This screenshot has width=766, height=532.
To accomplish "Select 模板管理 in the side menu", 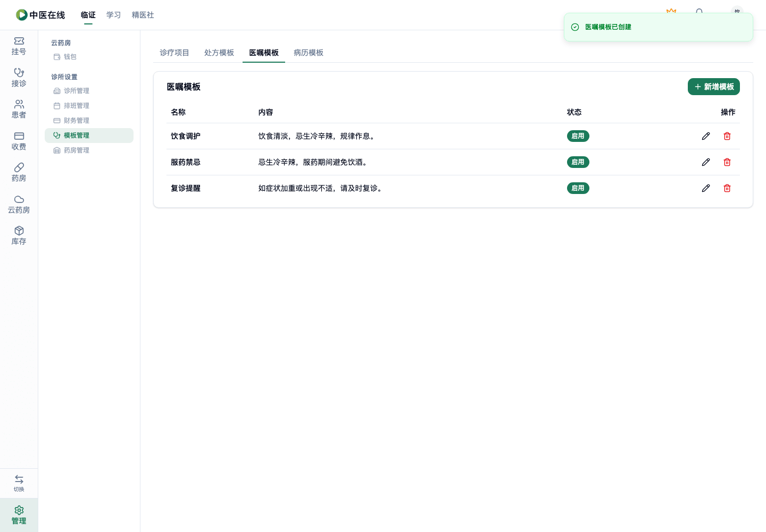I will point(89,136).
